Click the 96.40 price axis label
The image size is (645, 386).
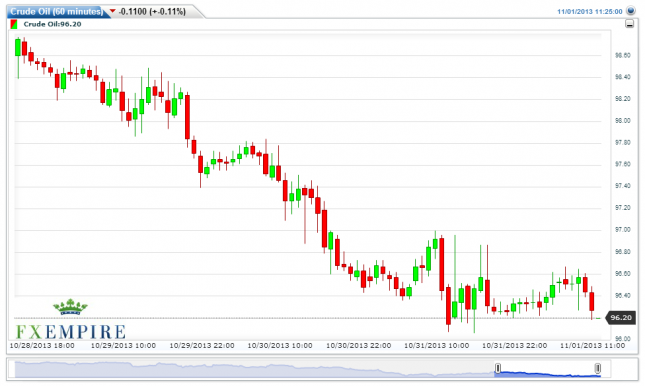[x=622, y=295]
